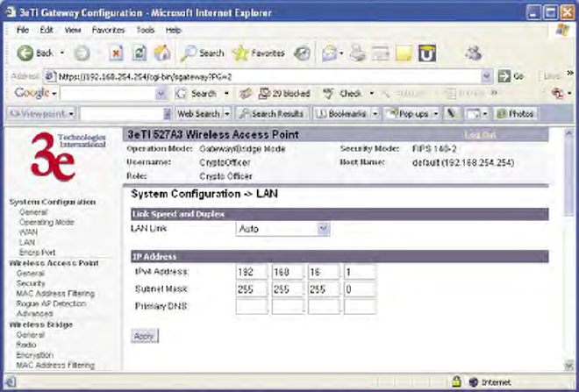Open System Configuration General link

(33, 212)
